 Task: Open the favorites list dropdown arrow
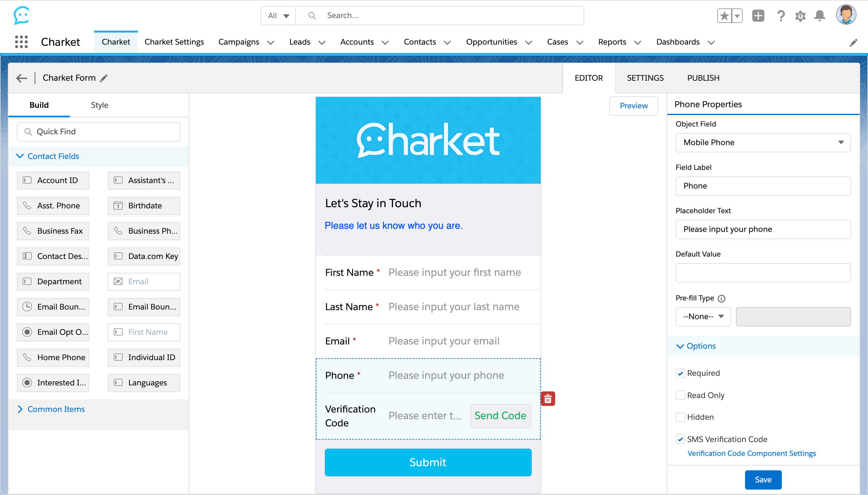(x=737, y=16)
